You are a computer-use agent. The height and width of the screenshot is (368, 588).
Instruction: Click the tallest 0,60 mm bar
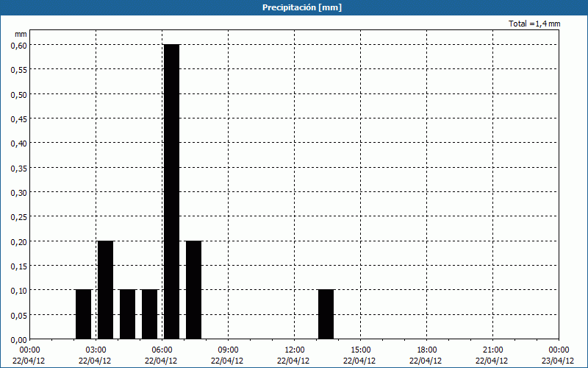pyautogui.click(x=172, y=192)
